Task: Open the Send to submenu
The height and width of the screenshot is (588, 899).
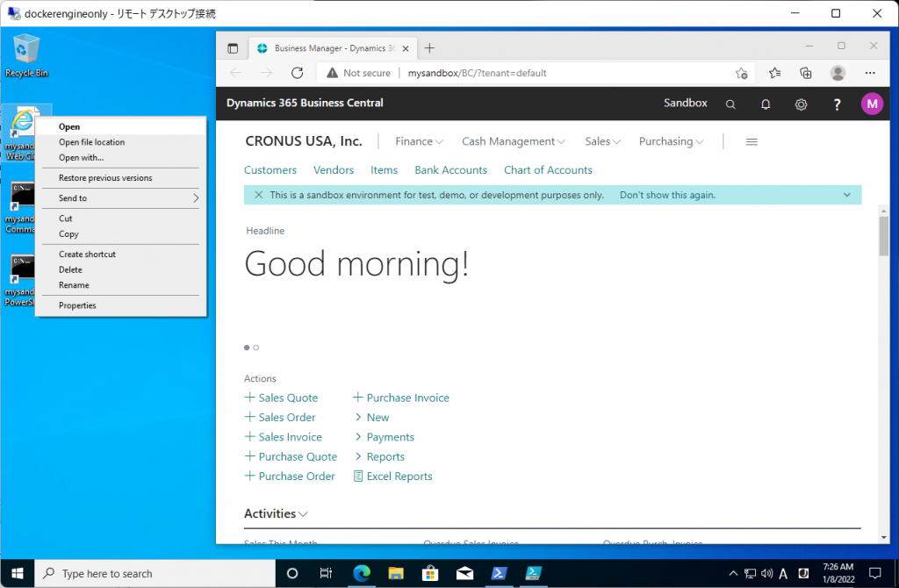Action: [120, 198]
